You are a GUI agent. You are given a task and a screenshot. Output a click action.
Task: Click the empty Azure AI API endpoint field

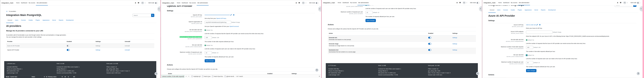(539, 32)
